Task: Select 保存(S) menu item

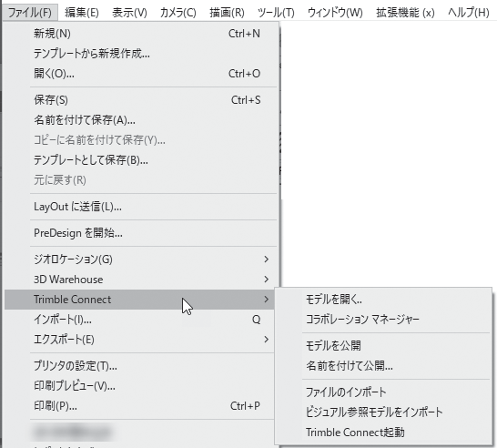Action: pyautogui.click(x=141, y=100)
